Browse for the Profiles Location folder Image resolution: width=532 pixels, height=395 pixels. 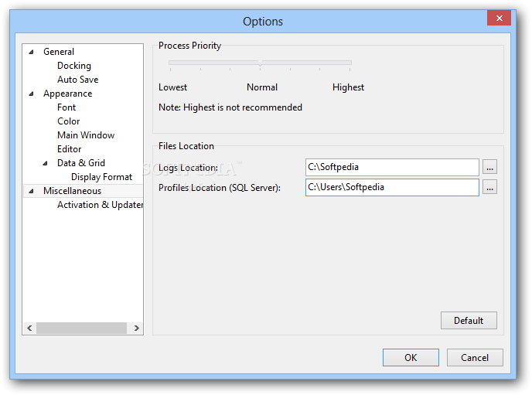tap(489, 187)
